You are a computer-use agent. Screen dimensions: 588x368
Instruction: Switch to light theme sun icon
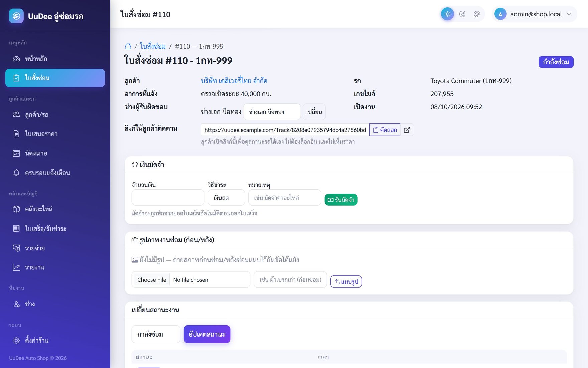click(x=447, y=14)
